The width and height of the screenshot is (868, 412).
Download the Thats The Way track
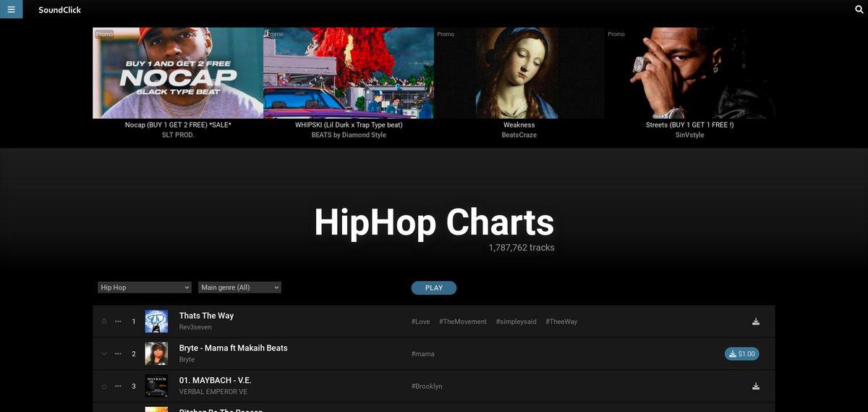click(x=756, y=321)
